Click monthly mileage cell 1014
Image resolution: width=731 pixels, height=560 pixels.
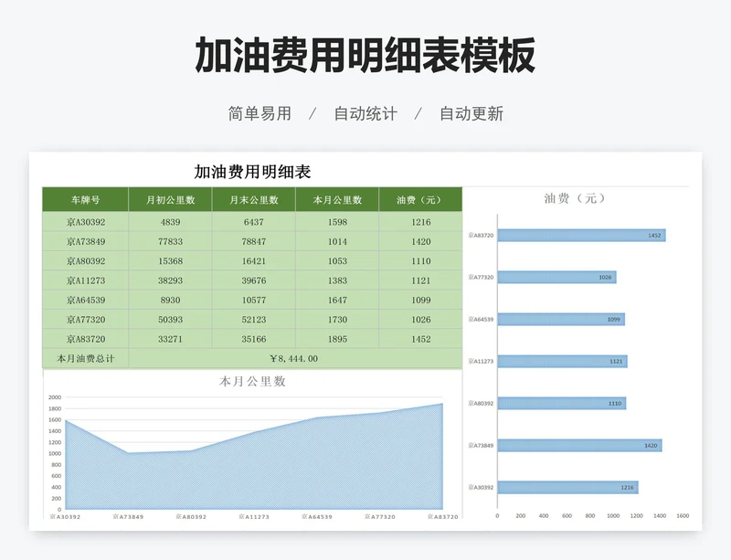pos(337,241)
